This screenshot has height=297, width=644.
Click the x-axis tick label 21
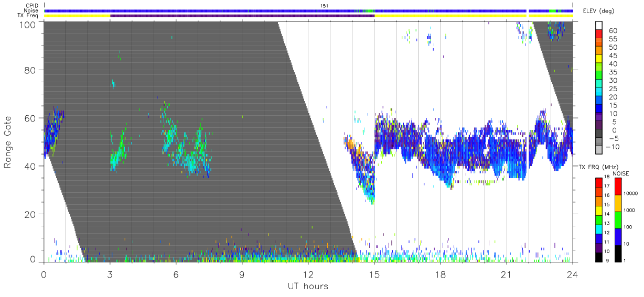click(x=507, y=274)
